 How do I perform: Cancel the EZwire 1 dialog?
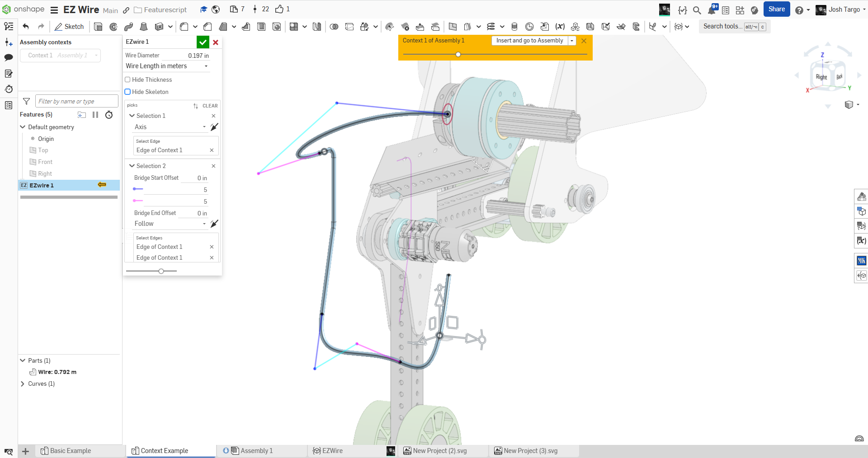(x=216, y=42)
